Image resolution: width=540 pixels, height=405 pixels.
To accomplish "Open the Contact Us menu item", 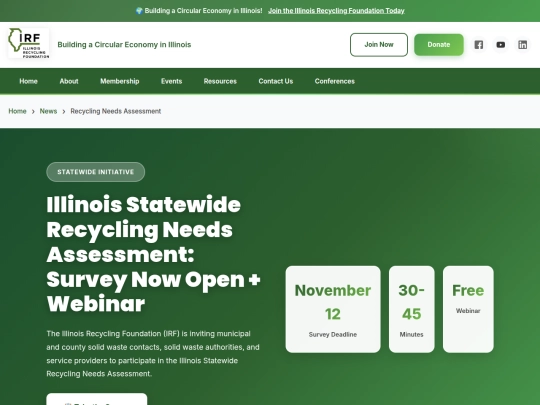I will [x=276, y=81].
